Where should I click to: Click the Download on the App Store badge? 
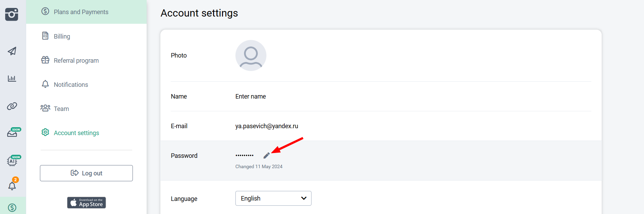tap(86, 203)
